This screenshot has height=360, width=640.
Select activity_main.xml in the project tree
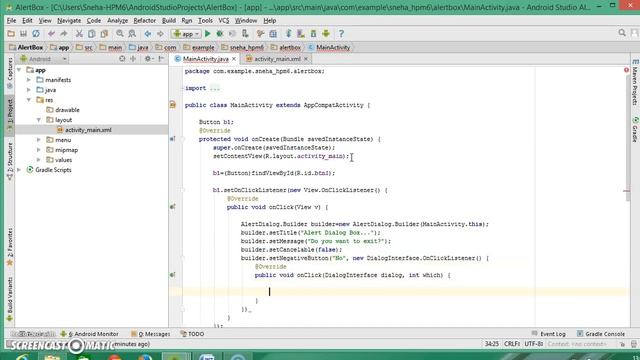pyautogui.click(x=88, y=130)
